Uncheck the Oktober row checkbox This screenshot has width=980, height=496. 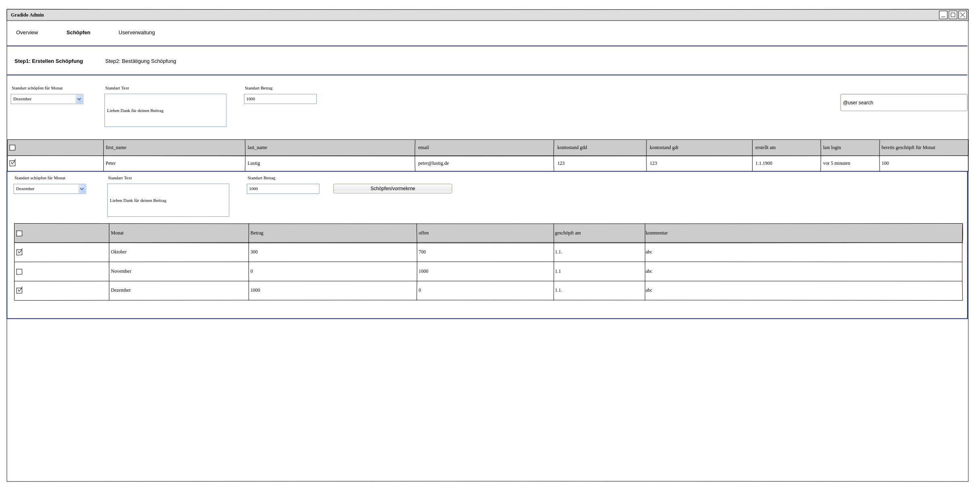(19, 252)
